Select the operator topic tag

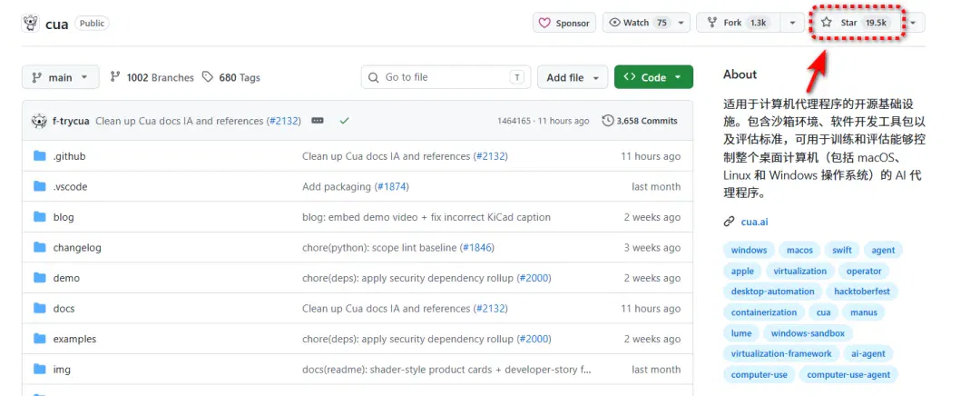pos(864,271)
